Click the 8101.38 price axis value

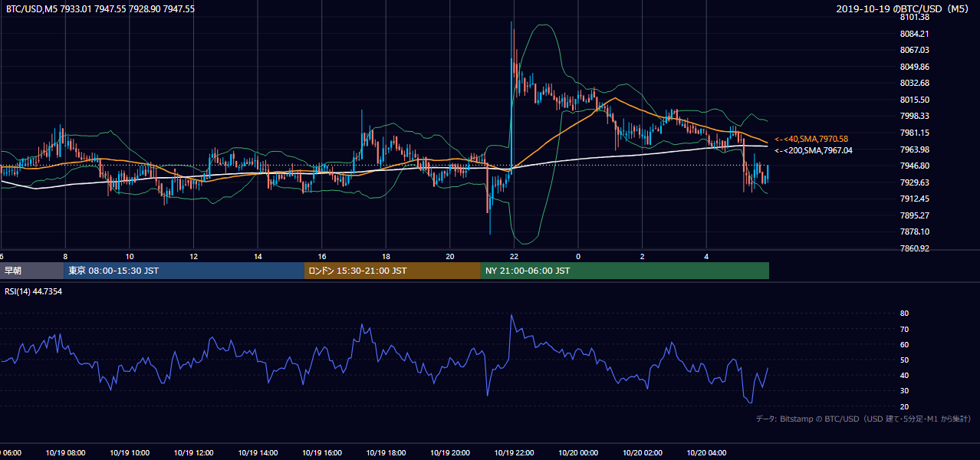point(914,17)
